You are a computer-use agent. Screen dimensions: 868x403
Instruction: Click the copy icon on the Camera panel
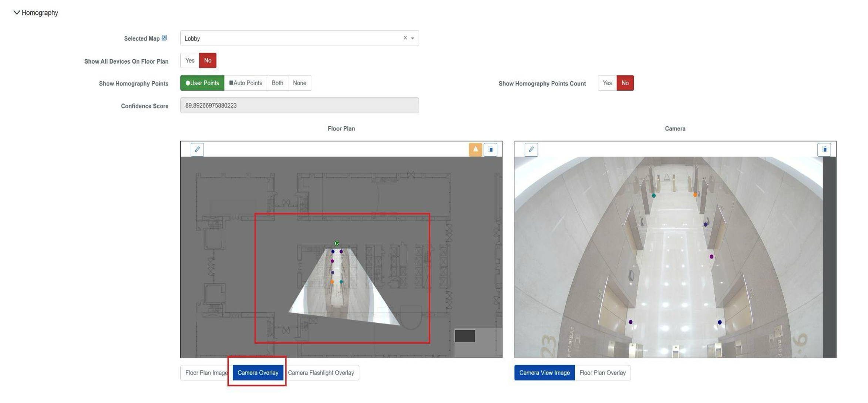[825, 149]
